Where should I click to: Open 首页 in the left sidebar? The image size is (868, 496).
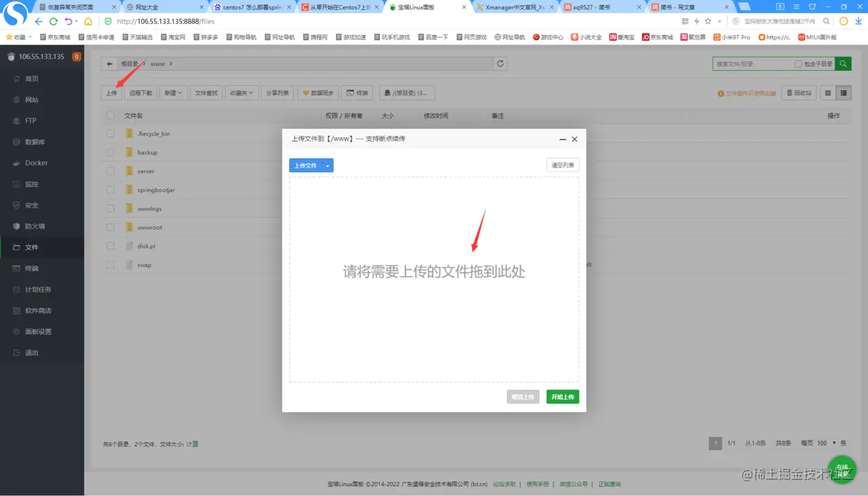pyautogui.click(x=31, y=78)
